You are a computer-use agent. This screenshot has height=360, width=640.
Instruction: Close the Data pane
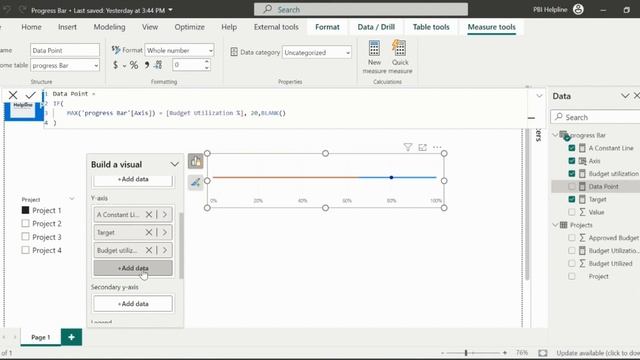point(636,96)
